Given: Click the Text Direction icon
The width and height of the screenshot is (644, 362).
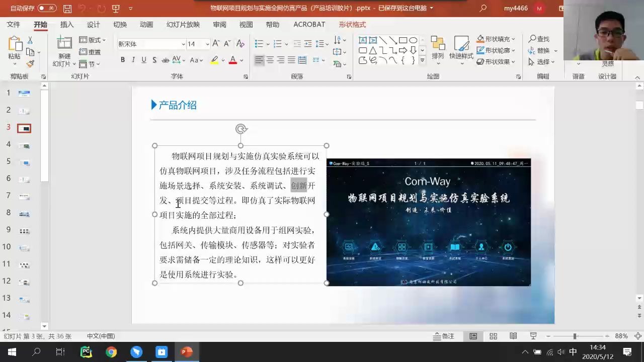Looking at the screenshot, I should click(x=340, y=40).
